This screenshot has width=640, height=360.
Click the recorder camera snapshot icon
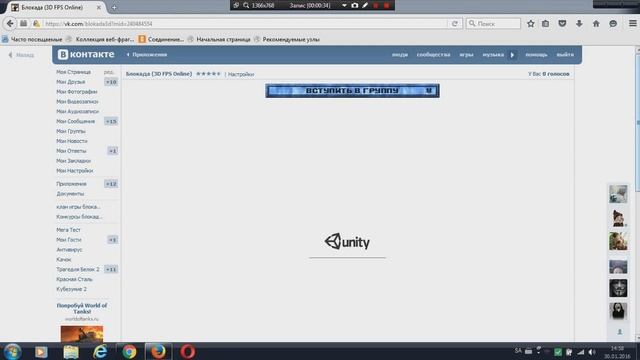click(x=355, y=5)
